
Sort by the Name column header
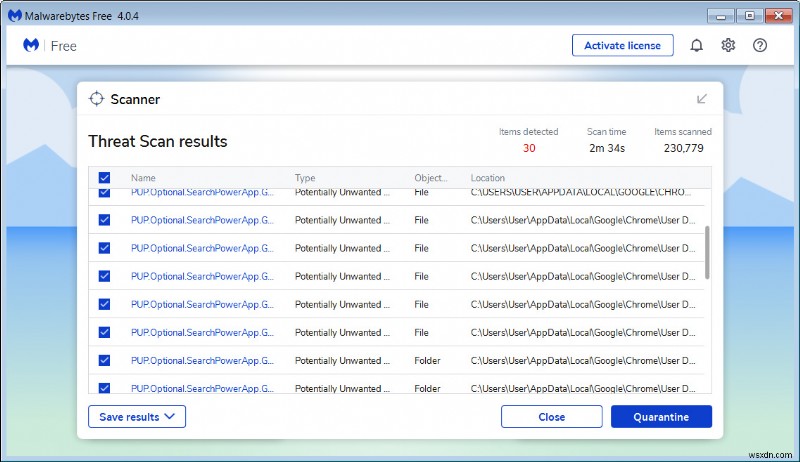coord(143,178)
